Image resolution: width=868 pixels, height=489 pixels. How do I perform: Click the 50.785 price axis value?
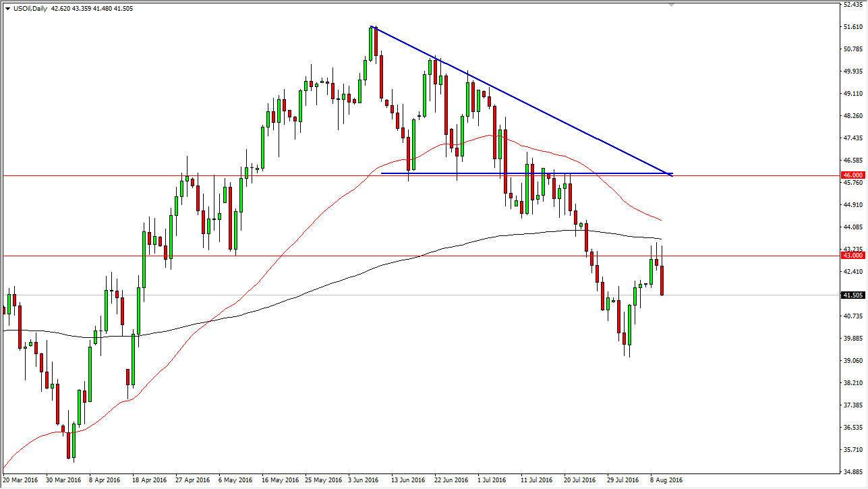(x=853, y=49)
